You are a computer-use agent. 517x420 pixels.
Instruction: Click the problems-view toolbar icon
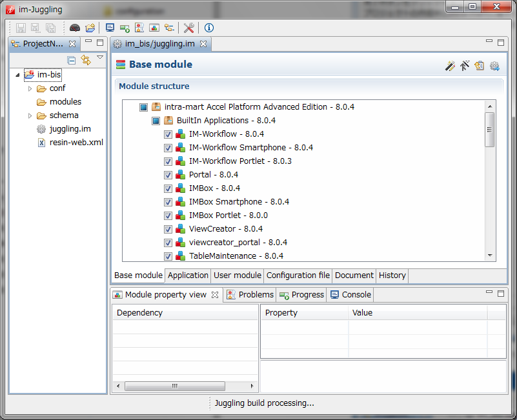coord(139,28)
